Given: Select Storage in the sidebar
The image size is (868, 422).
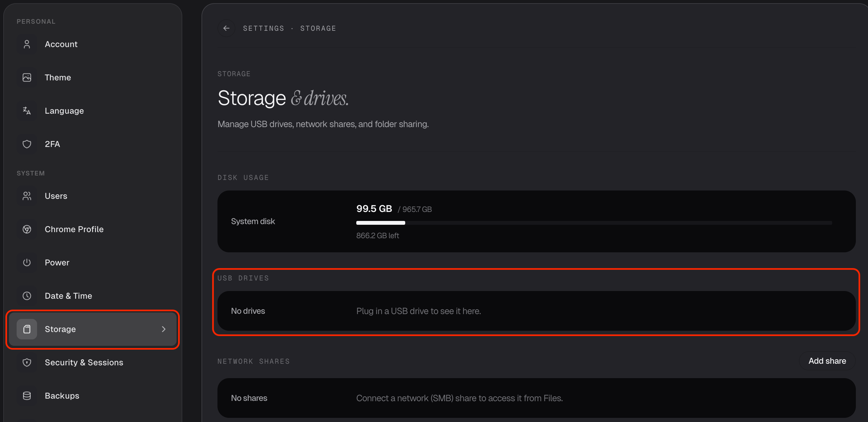Looking at the screenshot, I should (92, 329).
